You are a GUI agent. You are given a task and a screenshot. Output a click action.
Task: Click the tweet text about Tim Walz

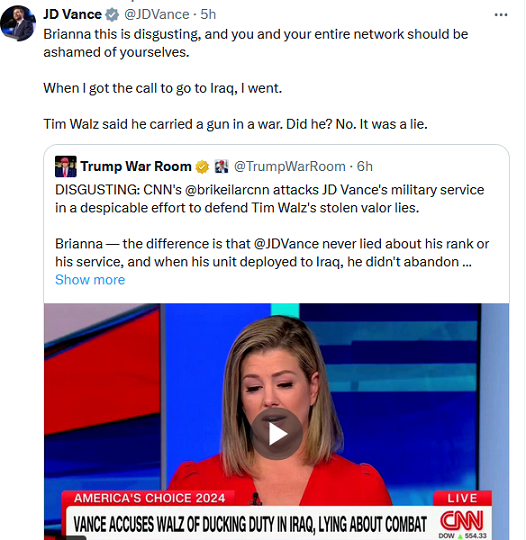coord(235,124)
